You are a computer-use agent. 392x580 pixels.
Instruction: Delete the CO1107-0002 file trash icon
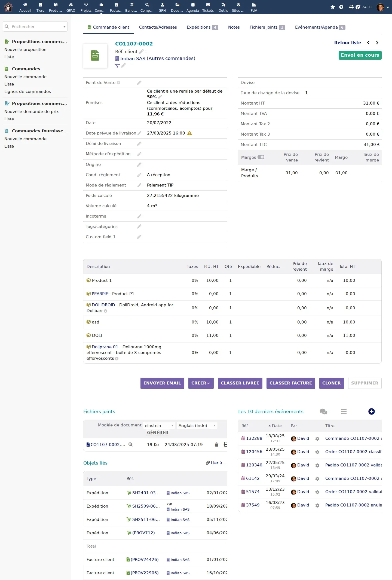pos(216,445)
